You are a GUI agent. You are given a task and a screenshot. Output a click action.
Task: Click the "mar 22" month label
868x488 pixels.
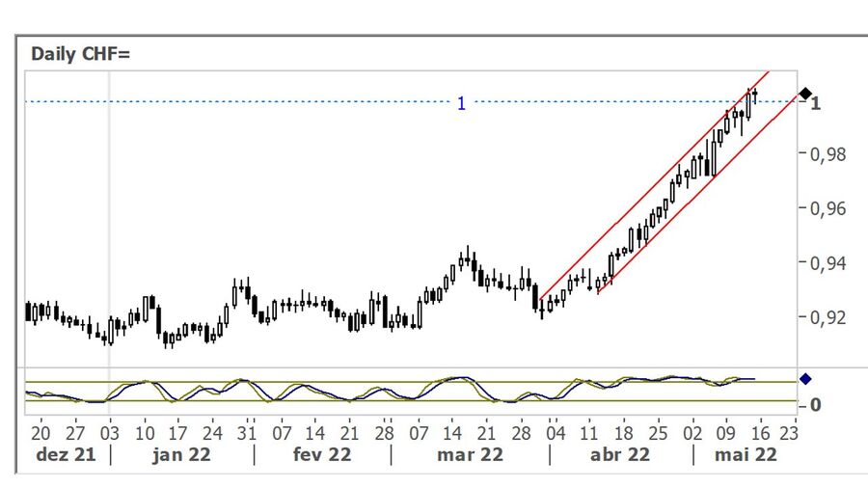tap(470, 455)
